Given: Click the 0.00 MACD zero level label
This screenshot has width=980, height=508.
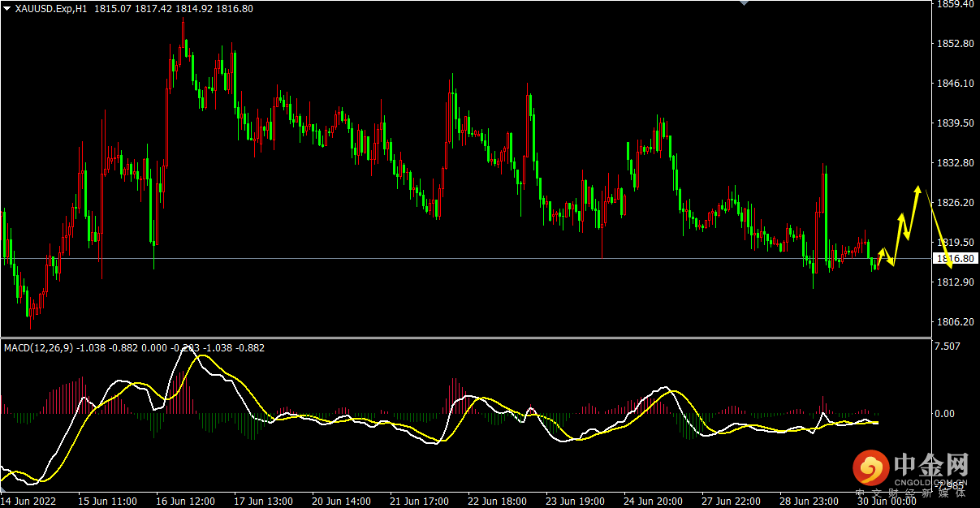Looking at the screenshot, I should point(945,413).
